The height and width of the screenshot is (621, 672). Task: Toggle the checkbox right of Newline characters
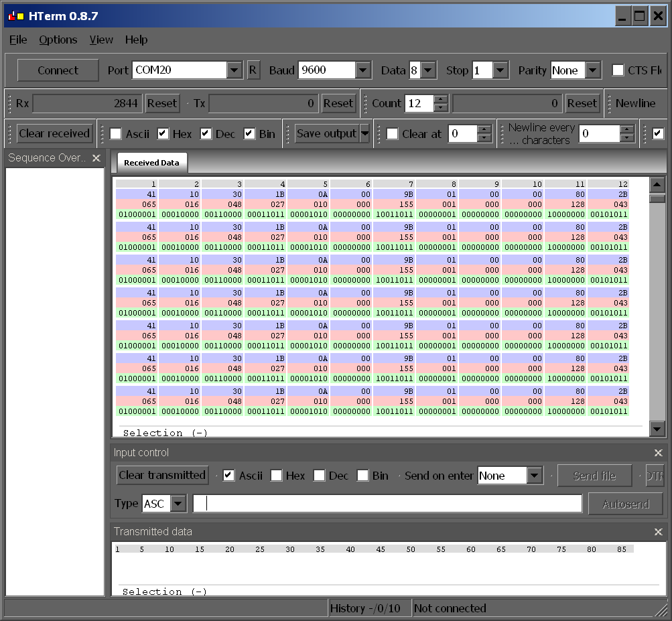pyautogui.click(x=658, y=134)
